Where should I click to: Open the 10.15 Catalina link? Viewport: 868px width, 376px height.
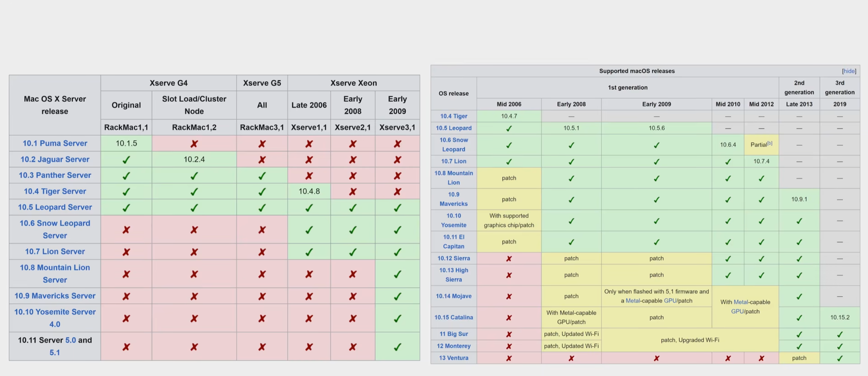coord(454,318)
